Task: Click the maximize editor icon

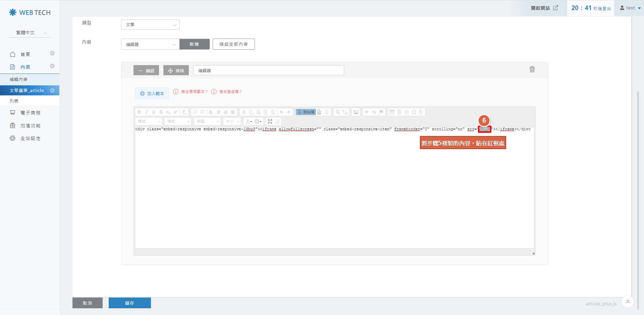Action: [x=270, y=122]
